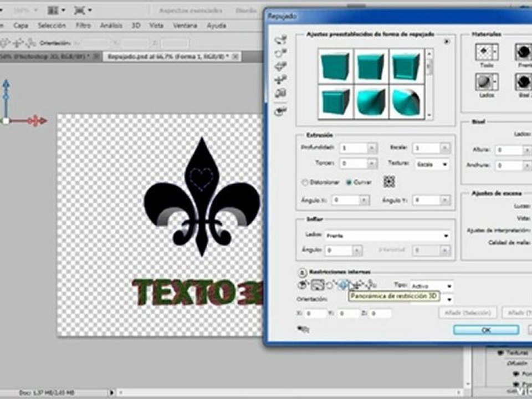Click the icon left of OK at dialog bottom
This screenshot has height=399, width=532.
[303, 329]
